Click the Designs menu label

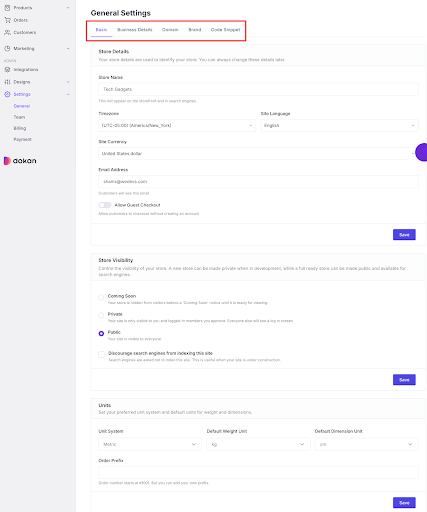tap(22, 82)
